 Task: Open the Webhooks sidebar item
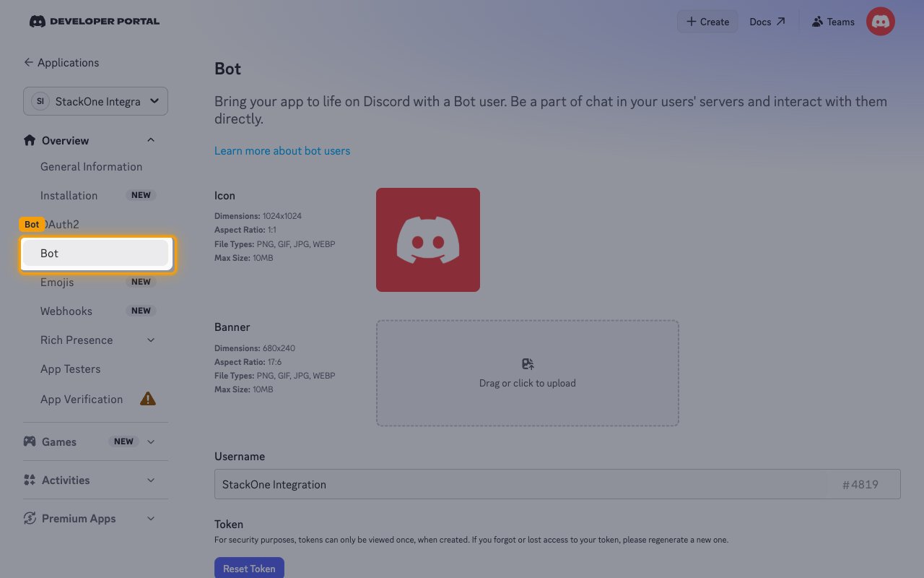click(x=95, y=311)
